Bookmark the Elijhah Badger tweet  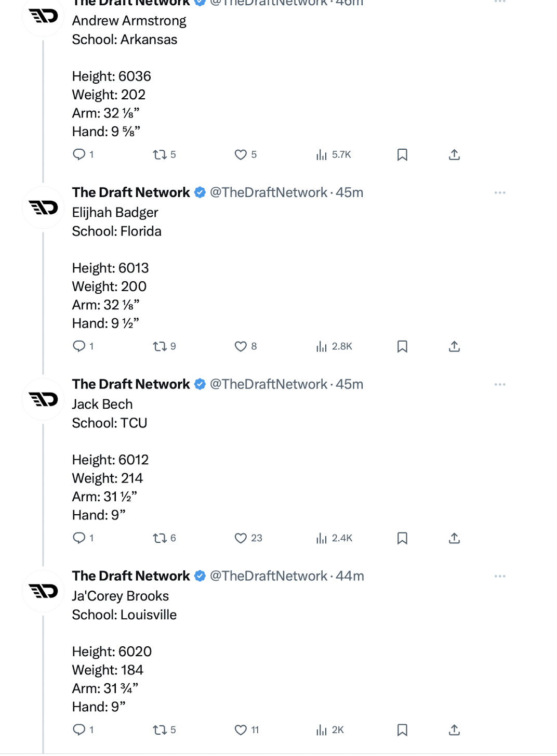(402, 346)
